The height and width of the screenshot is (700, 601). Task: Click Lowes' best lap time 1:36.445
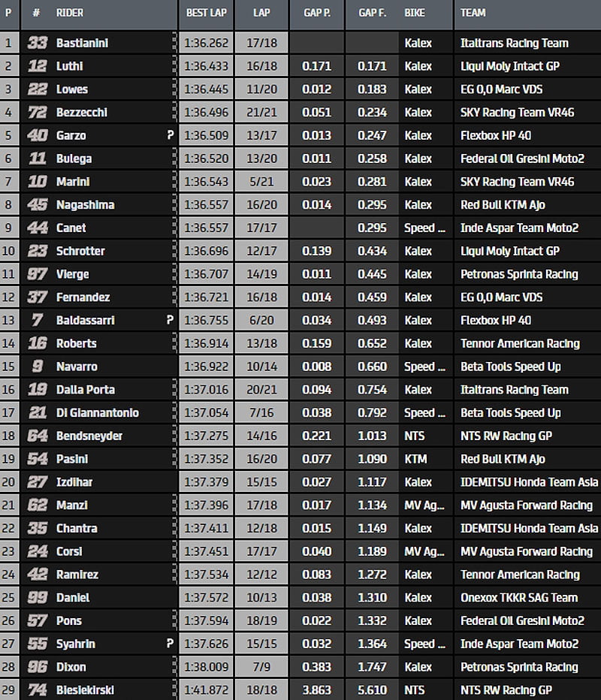(x=206, y=89)
